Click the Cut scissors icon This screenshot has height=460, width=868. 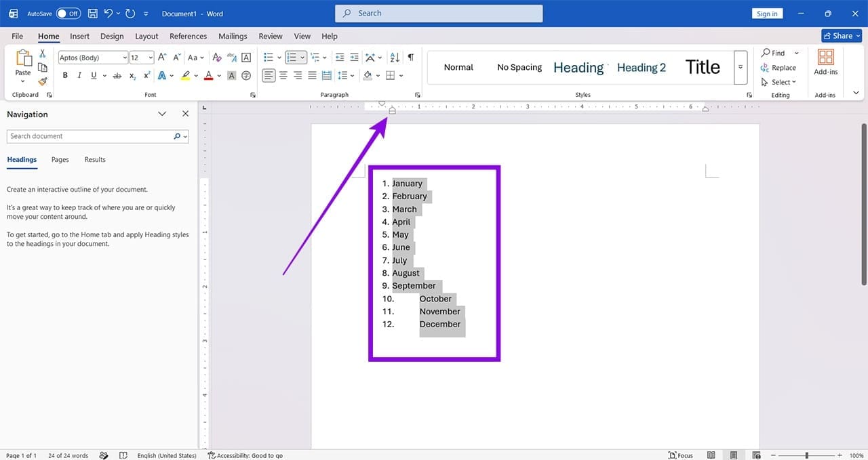click(x=42, y=54)
